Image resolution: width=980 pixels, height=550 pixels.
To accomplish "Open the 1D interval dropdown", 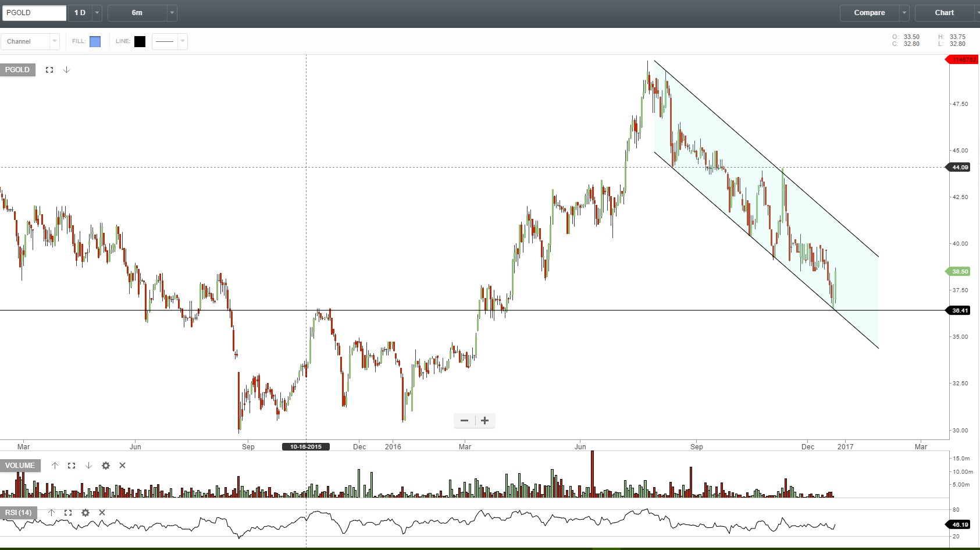I will [x=97, y=12].
